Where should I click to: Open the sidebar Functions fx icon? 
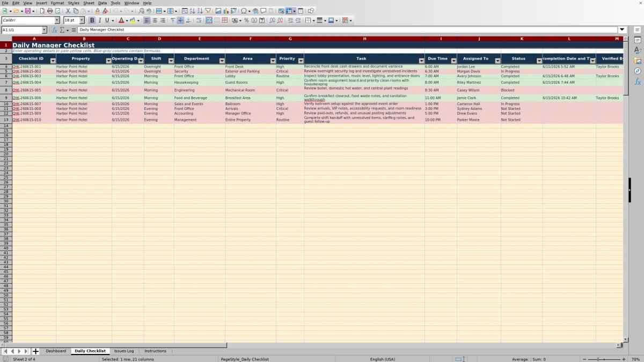point(638,82)
